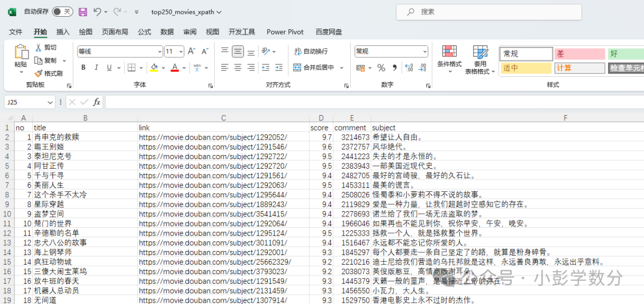Apply yellow fill color bucket
Viewport: 644px width, 304px height.
[x=154, y=67]
